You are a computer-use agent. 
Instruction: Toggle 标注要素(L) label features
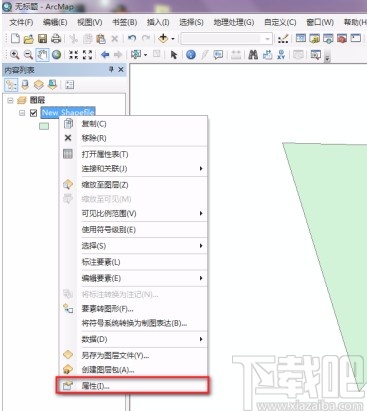pyautogui.click(x=134, y=262)
